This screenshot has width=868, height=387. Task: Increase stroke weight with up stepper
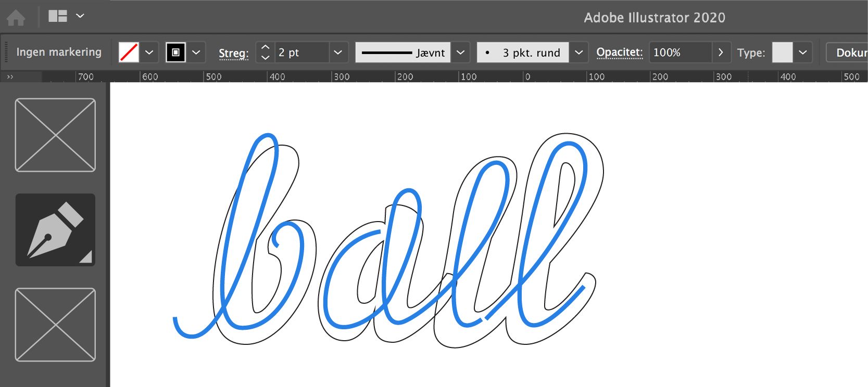click(265, 47)
